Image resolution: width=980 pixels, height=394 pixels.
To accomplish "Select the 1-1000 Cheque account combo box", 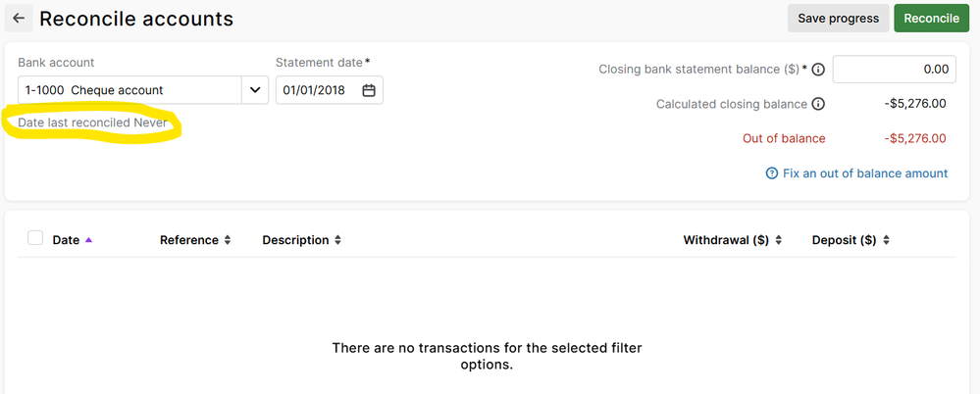I will click(x=129, y=90).
